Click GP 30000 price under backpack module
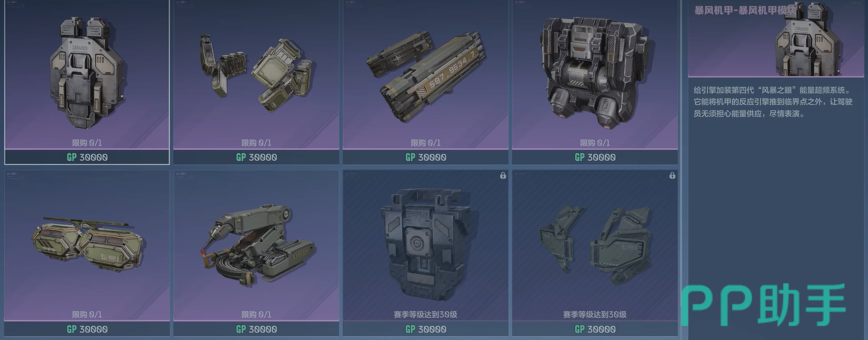Image resolution: width=868 pixels, height=340 pixels. (x=87, y=157)
